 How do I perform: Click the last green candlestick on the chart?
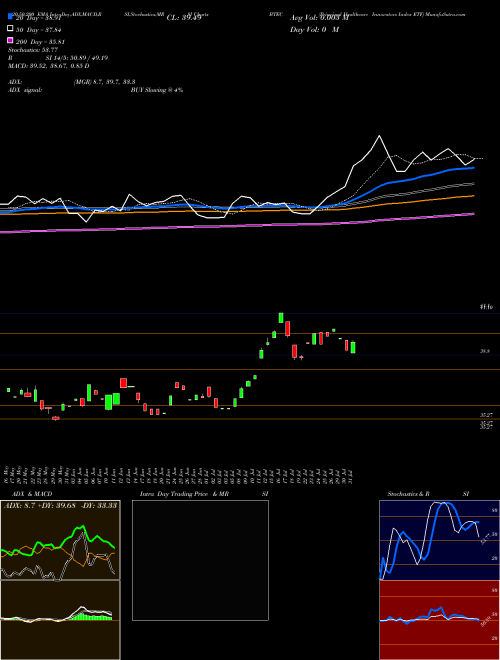[353, 347]
